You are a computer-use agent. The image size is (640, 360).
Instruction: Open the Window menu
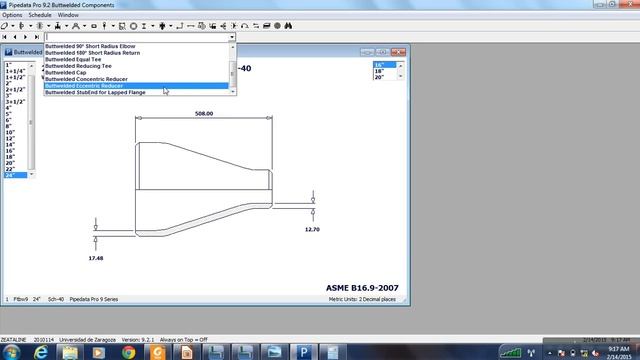[x=68, y=15]
